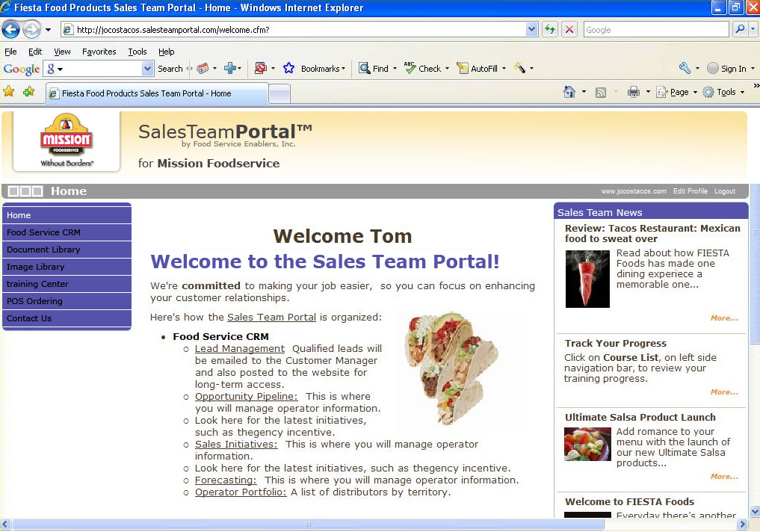
Task: Click the Print icon in command bar
Action: (634, 92)
